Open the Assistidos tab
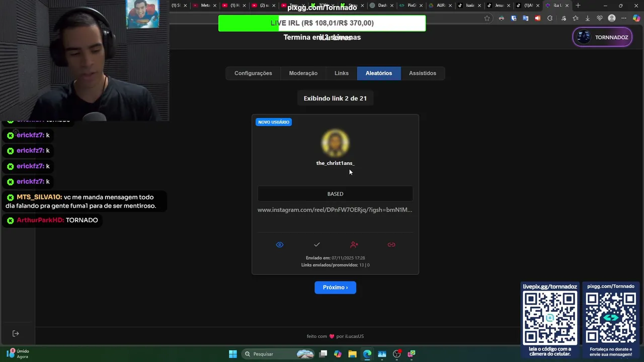The width and height of the screenshot is (644, 362). tap(423, 73)
